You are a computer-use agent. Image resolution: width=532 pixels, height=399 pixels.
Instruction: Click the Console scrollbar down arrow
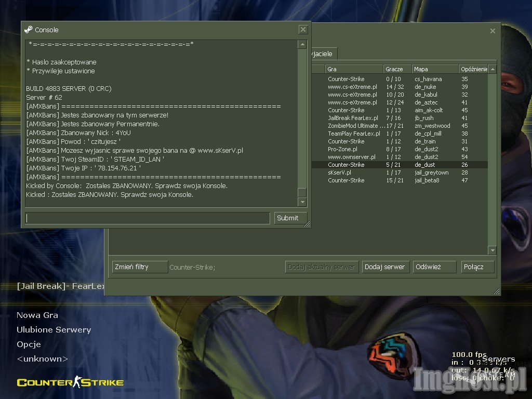point(302,202)
